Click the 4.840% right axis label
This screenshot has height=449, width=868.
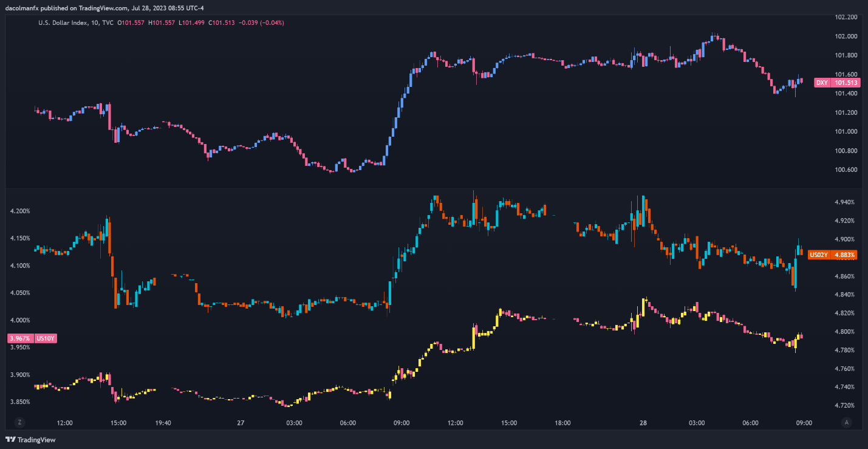[x=845, y=295]
